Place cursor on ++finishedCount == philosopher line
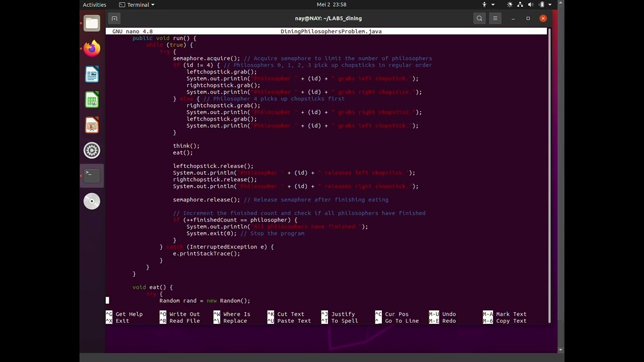Screen dimensions: 644x362 tap(235, 220)
